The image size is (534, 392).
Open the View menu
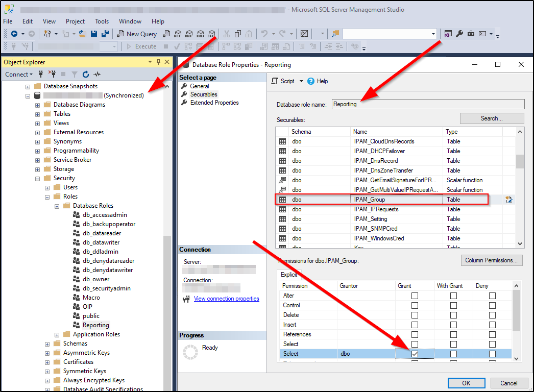49,21
